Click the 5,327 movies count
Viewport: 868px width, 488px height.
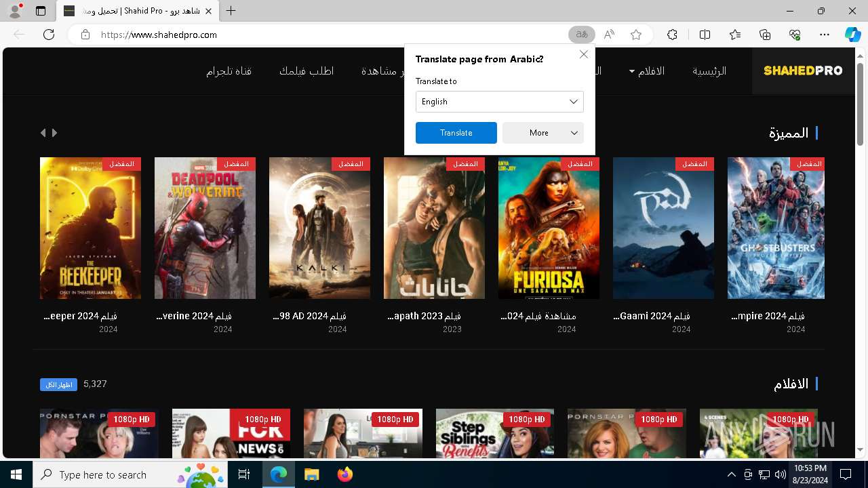[x=95, y=384]
